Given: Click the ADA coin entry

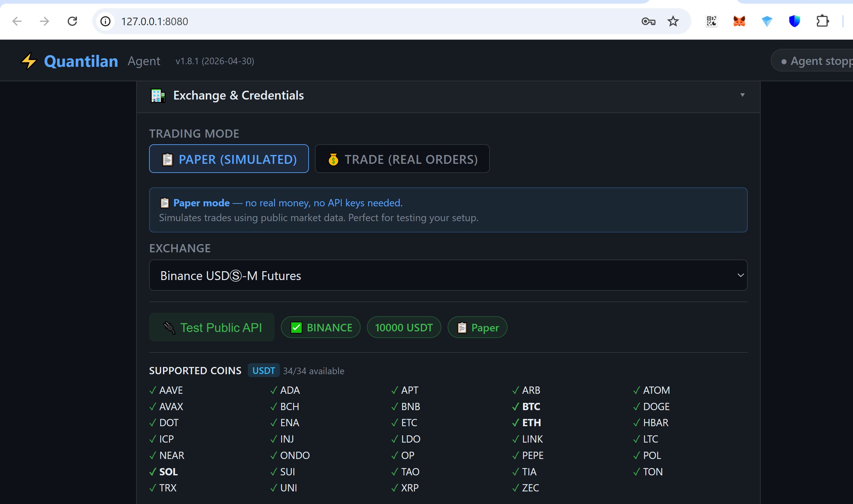Looking at the screenshot, I should point(285,390).
